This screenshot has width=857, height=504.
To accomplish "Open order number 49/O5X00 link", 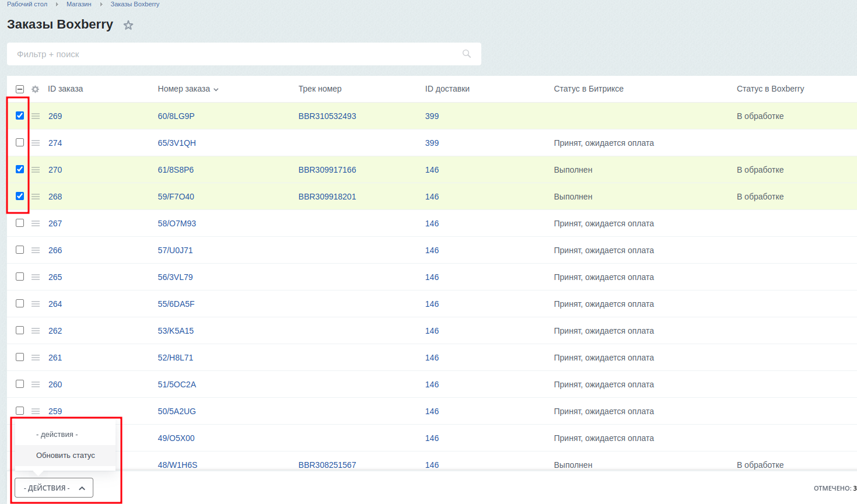I will pyautogui.click(x=176, y=438).
